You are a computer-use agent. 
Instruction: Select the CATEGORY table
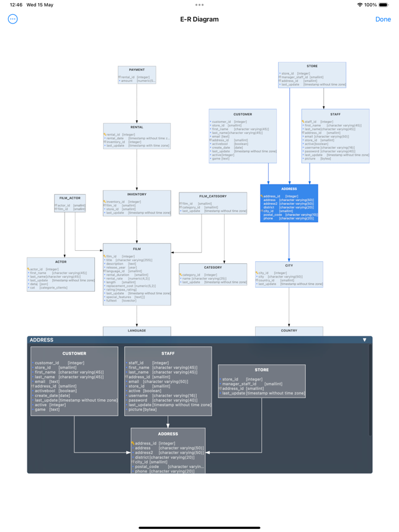point(213,275)
